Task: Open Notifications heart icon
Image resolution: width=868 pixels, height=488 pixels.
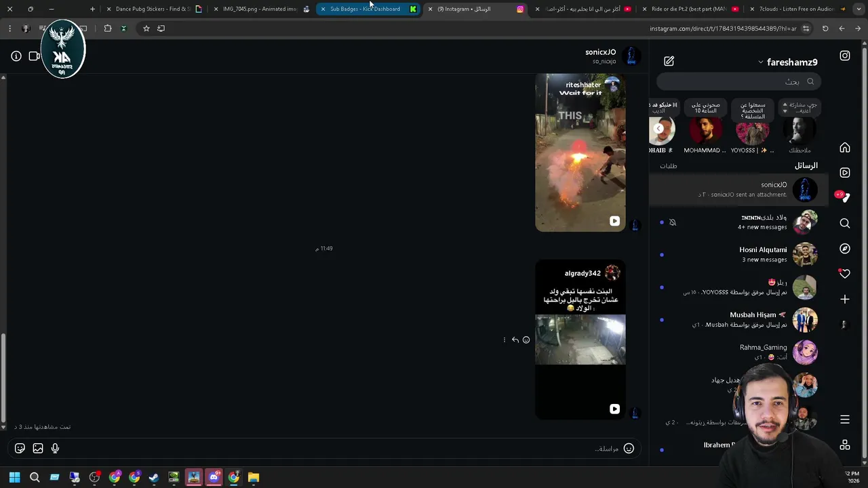Action: (844, 274)
